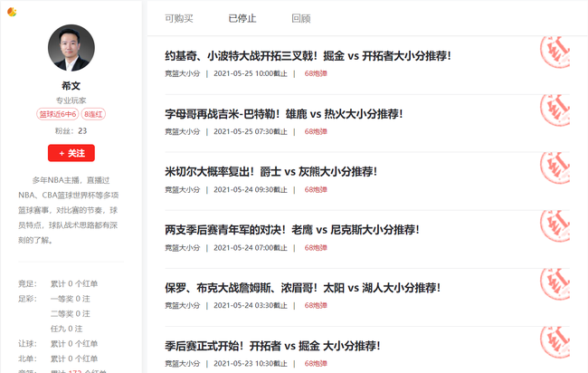Screen dimensions: 588x373
Task: Open article 太阳 vs 湖人大小分推荐
Action: 303,288
